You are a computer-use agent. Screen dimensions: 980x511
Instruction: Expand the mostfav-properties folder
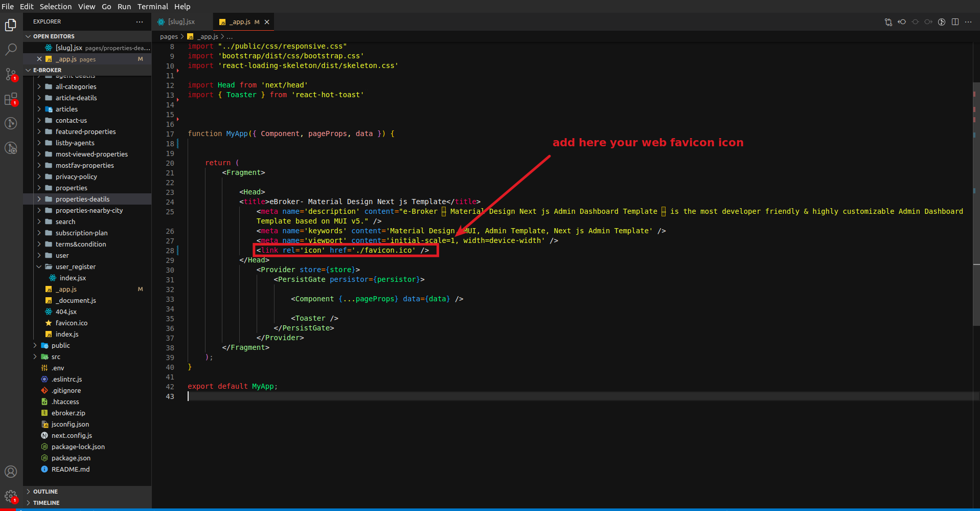pyautogui.click(x=87, y=165)
